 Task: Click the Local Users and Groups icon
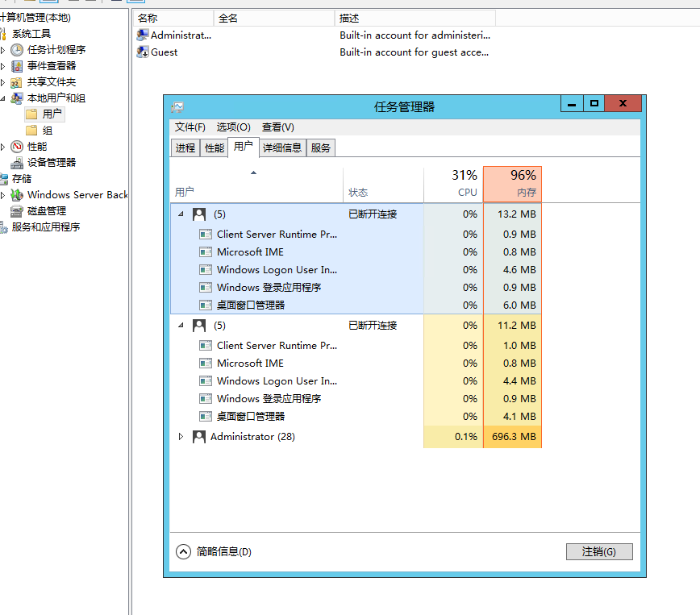pyautogui.click(x=17, y=98)
